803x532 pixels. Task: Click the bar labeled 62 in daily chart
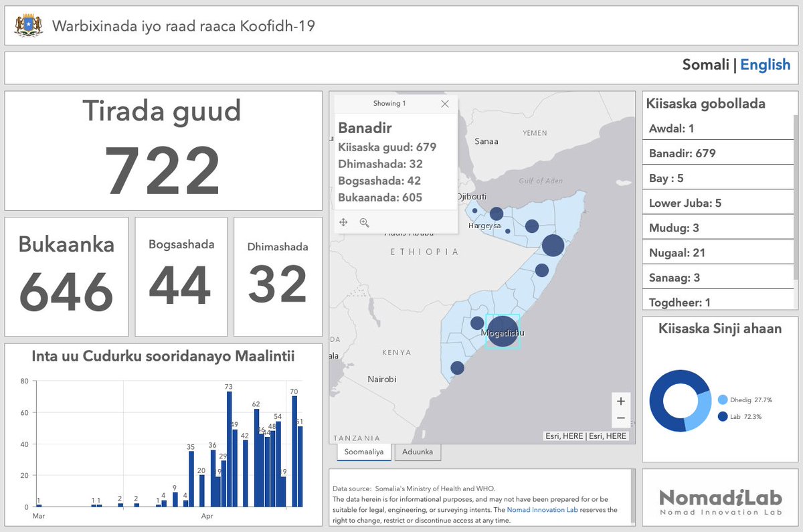pyautogui.click(x=256, y=458)
